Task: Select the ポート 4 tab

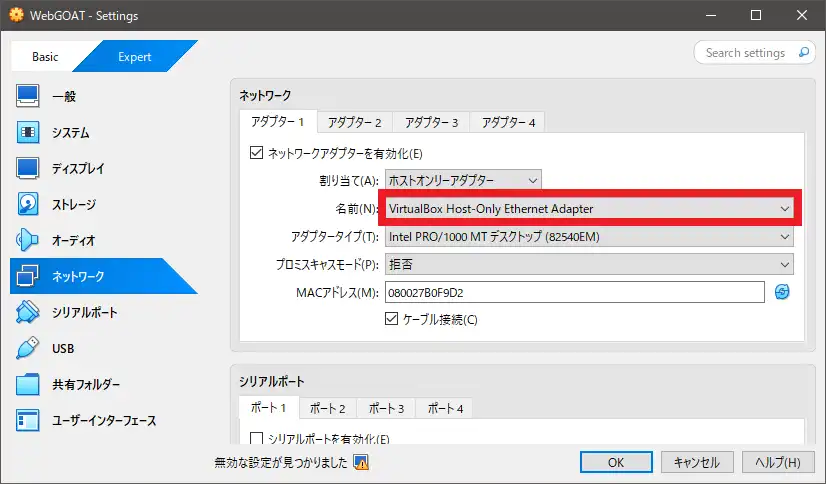Action: 445,408
